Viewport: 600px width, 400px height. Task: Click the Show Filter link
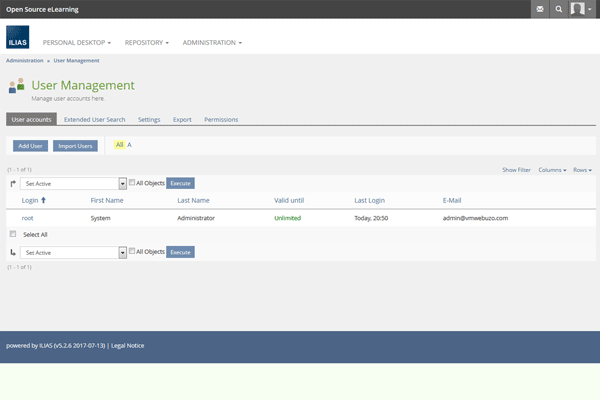(516, 170)
